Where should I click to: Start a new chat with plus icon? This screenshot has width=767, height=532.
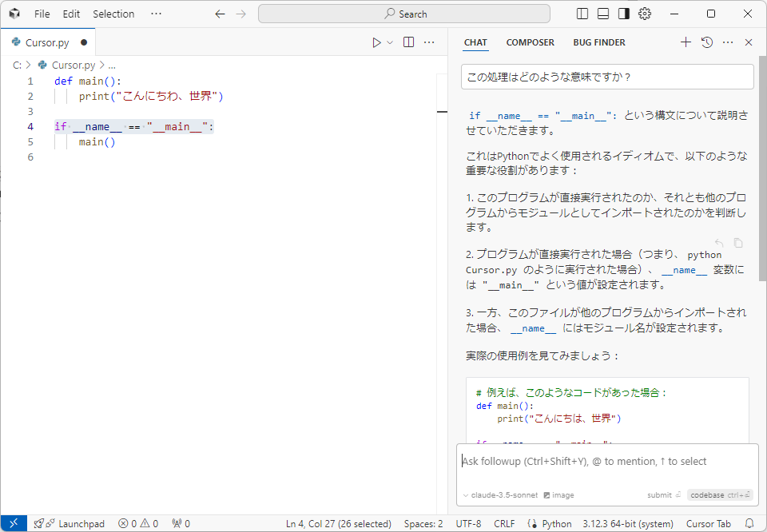[686, 42]
